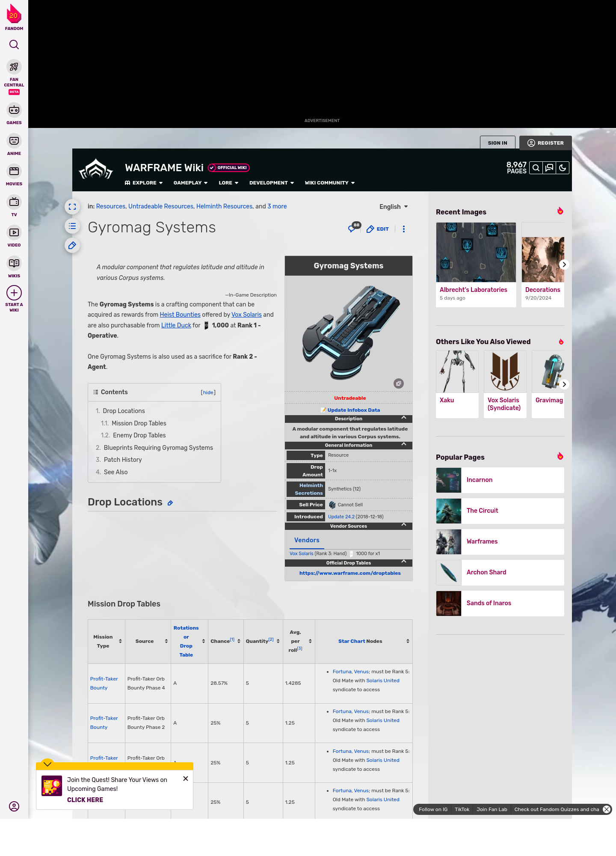The height and width of the screenshot is (856, 616).
Task: Search the wiki using header magnifier icon
Action: tap(536, 168)
